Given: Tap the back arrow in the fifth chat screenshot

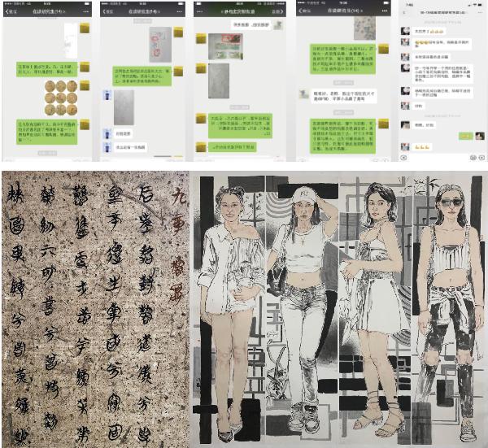Looking at the screenshot, I should pos(404,13).
